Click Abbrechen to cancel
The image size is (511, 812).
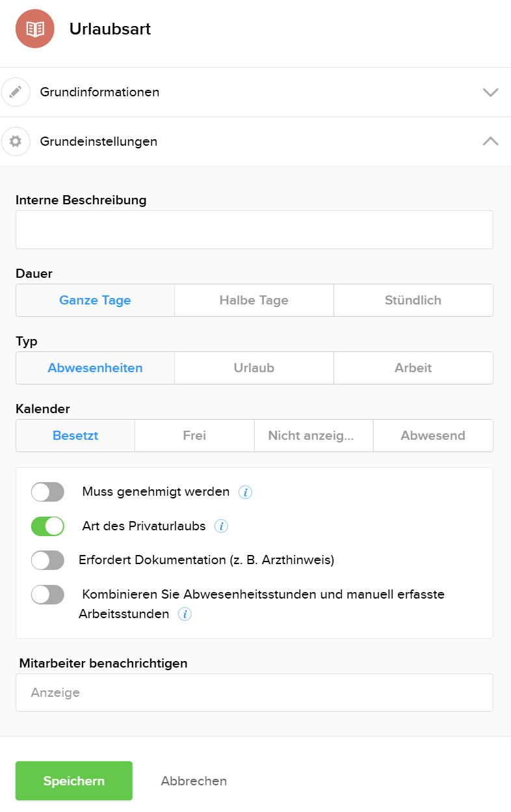click(193, 781)
